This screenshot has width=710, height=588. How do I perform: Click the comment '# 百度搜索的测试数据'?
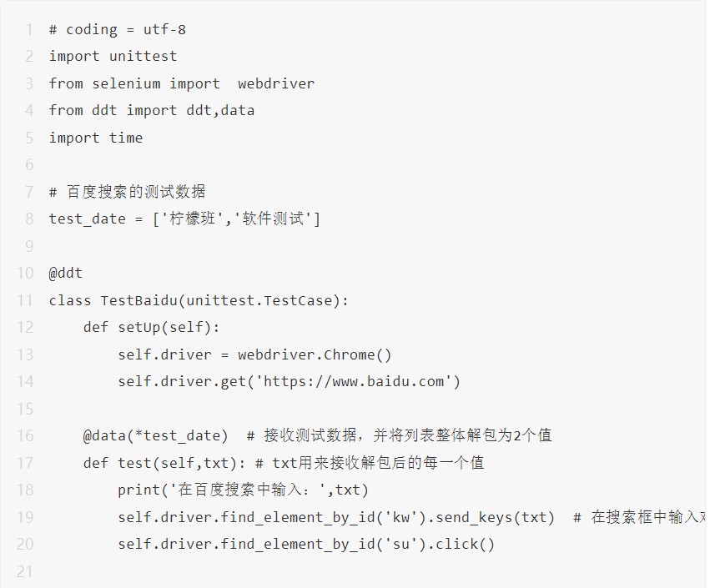(x=127, y=192)
